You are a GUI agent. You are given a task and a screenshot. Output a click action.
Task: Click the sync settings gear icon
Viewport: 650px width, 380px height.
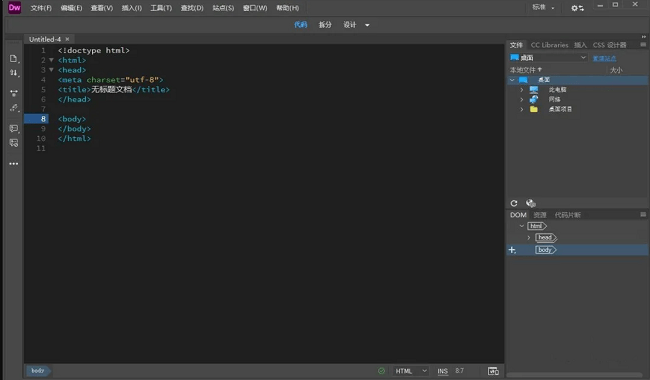[577, 8]
